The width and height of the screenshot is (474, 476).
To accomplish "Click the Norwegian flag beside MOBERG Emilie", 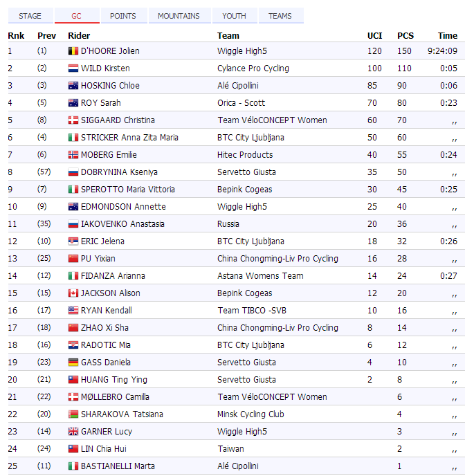I will pos(73,155).
